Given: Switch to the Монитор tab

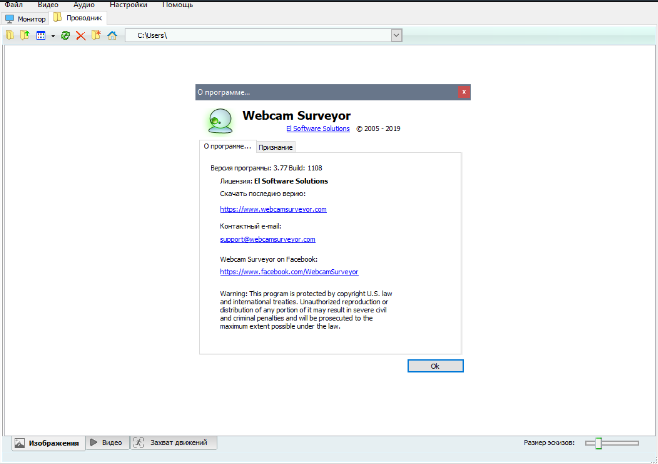Looking at the screenshot, I should [25, 19].
